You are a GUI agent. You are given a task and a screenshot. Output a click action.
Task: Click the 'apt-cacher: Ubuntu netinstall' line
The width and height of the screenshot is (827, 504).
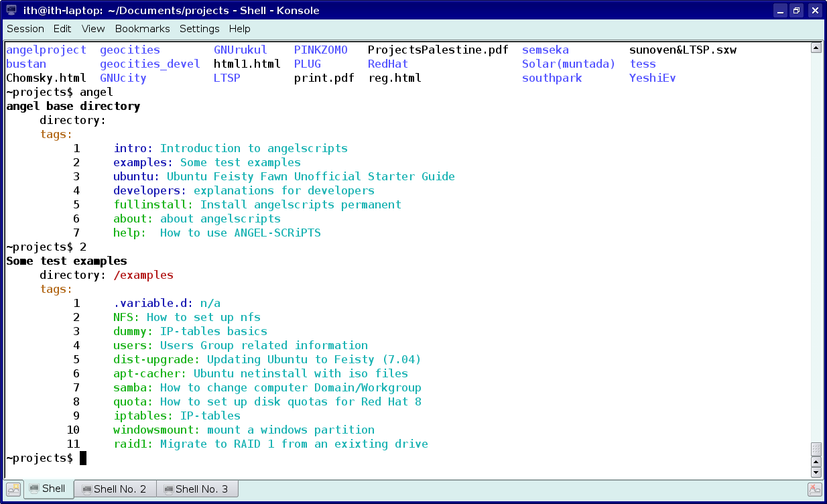coord(261,373)
